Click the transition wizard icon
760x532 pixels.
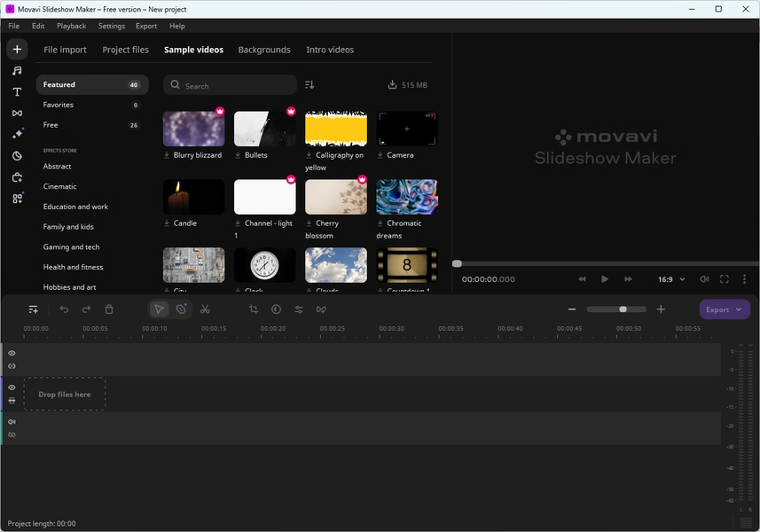[321, 309]
